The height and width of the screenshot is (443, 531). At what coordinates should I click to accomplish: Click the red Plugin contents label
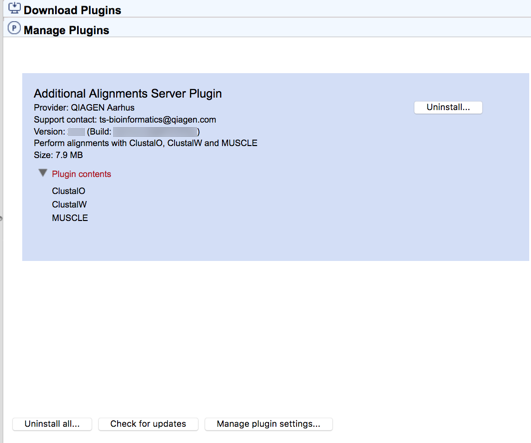[81, 174]
